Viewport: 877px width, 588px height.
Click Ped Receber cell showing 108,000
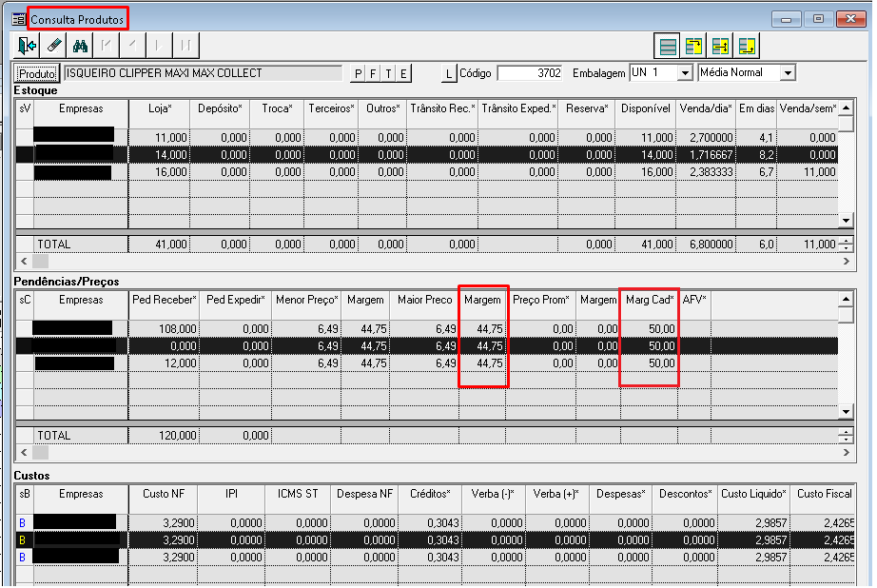coord(165,329)
